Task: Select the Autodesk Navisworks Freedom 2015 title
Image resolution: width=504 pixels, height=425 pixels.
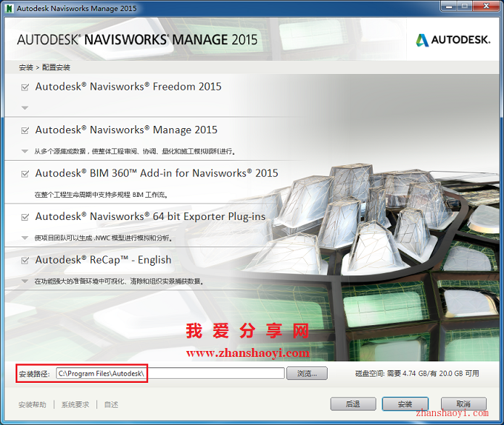Action: (128, 87)
